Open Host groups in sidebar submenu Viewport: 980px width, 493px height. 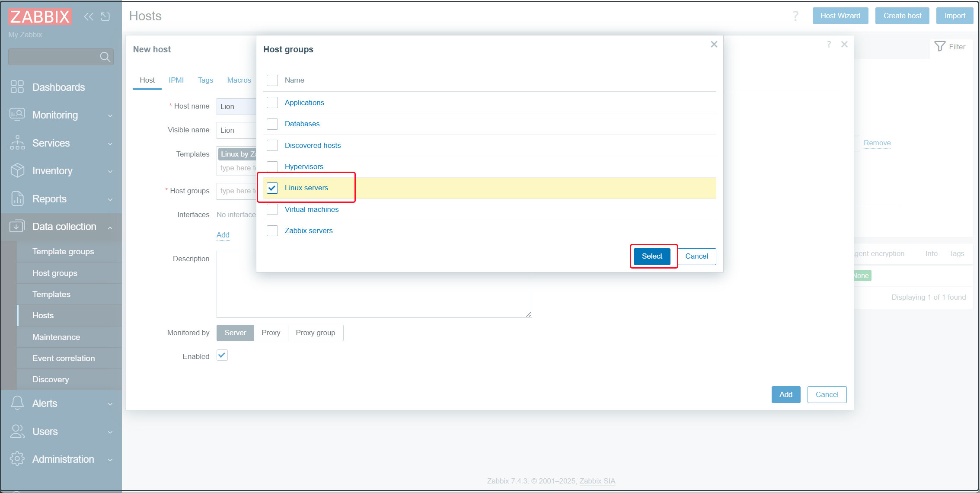tap(55, 273)
